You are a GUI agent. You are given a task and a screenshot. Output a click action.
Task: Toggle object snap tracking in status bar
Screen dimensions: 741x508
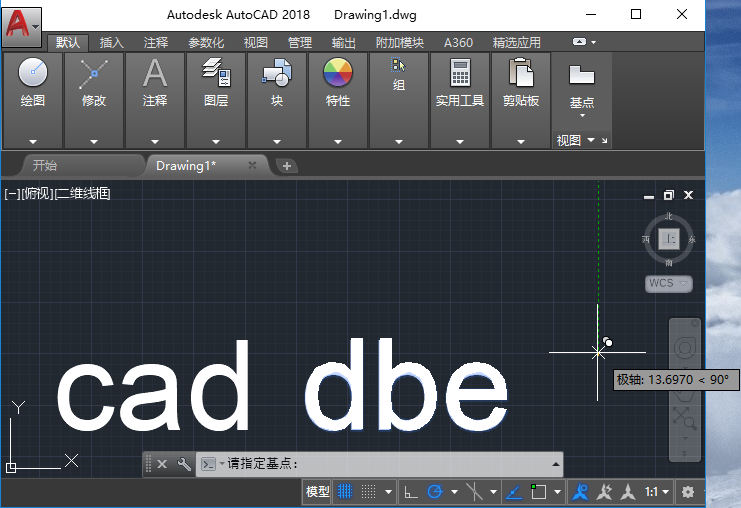coord(514,492)
